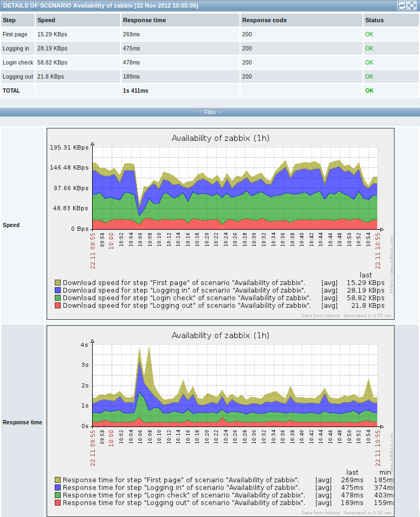Screen dimensions: 420x517
Task: Click the blue Logging in response time swatch
Action: 57,487
